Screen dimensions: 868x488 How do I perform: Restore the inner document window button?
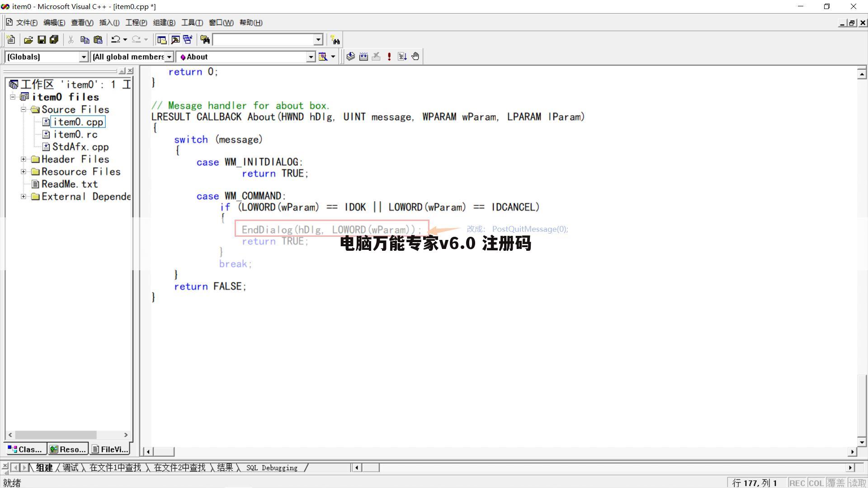[852, 23]
